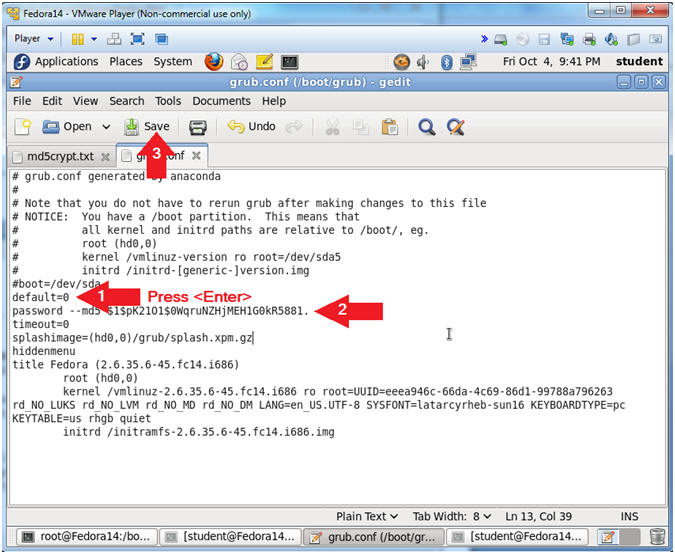Click Ln 13, Col 39 status indicator

[x=539, y=517]
